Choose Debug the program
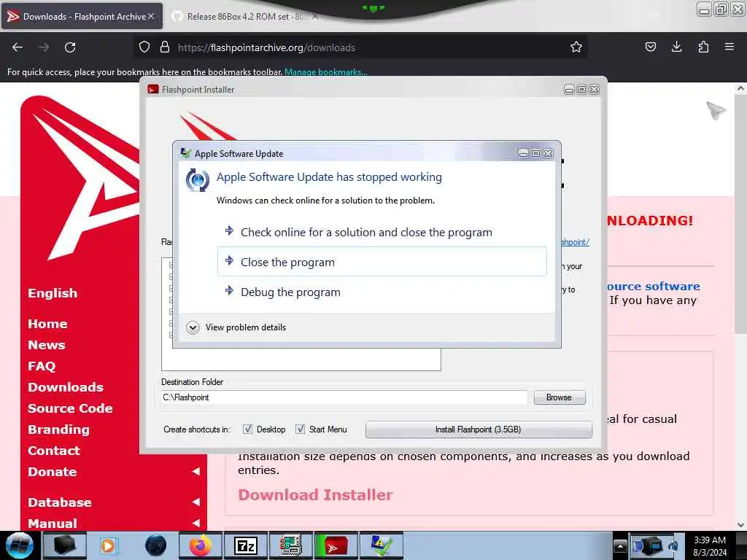 [382, 292]
